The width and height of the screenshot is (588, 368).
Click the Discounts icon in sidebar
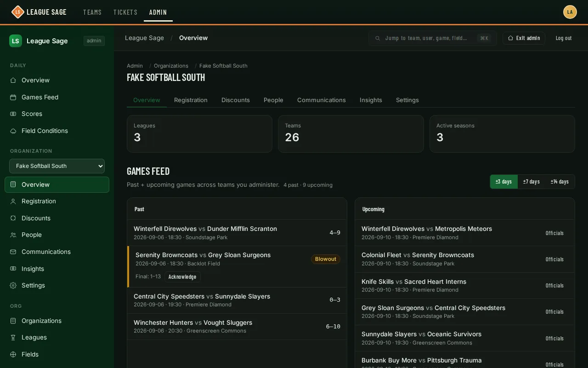(13, 218)
